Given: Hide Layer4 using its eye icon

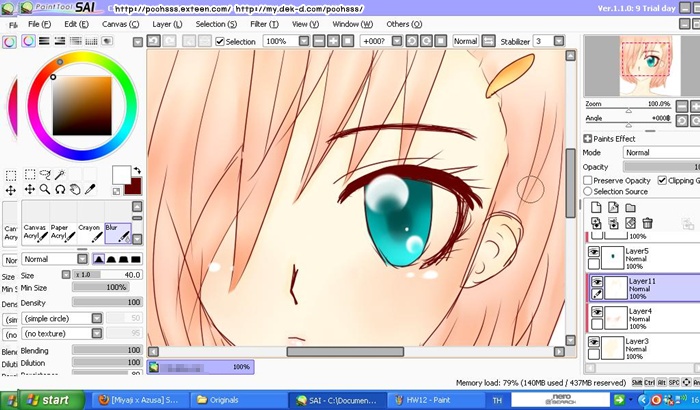Looking at the screenshot, I should 596,311.
